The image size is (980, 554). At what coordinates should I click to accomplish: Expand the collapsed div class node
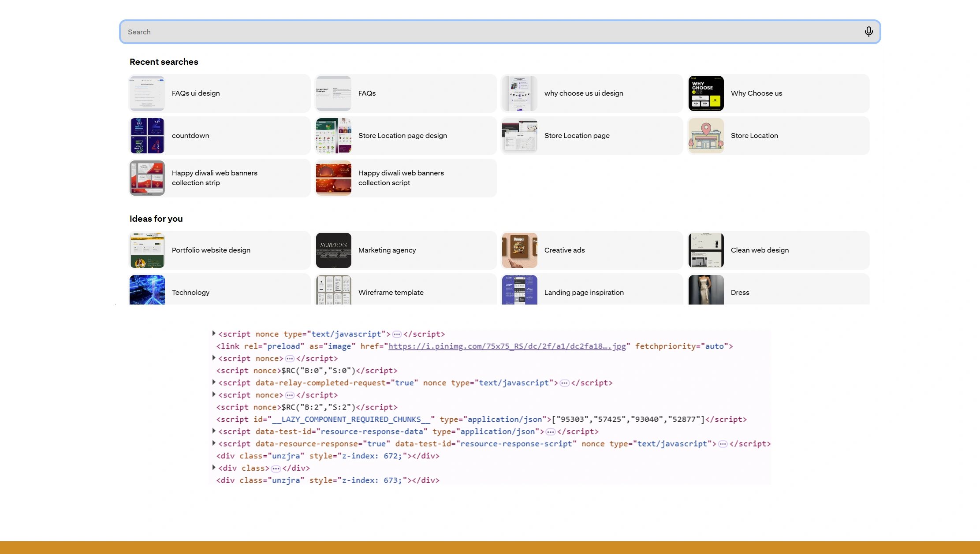213,468
